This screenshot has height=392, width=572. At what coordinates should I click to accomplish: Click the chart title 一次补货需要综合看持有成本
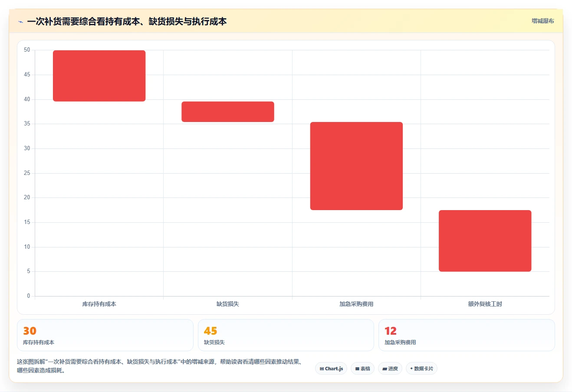[x=127, y=21]
